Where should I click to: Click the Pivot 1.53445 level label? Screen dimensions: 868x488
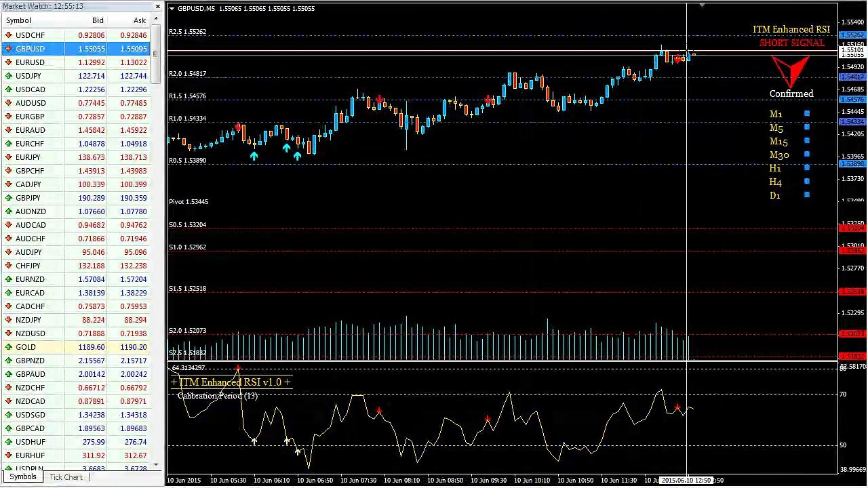point(189,202)
